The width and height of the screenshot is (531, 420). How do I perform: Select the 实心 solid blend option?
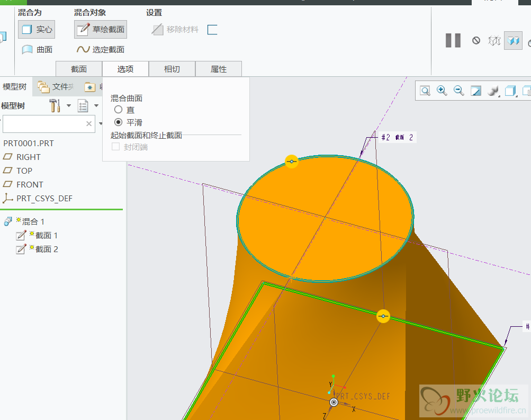pyautogui.click(x=37, y=30)
